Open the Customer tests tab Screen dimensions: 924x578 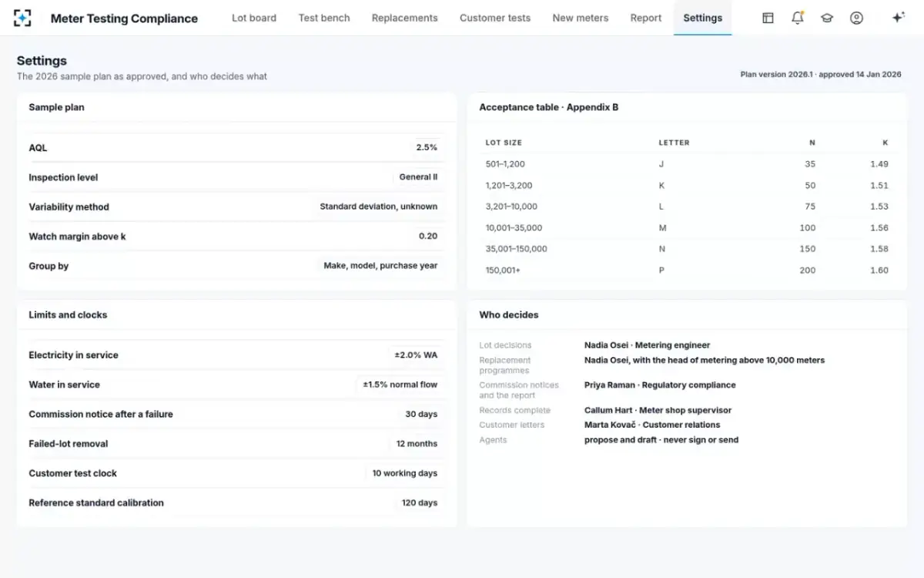pyautogui.click(x=495, y=18)
